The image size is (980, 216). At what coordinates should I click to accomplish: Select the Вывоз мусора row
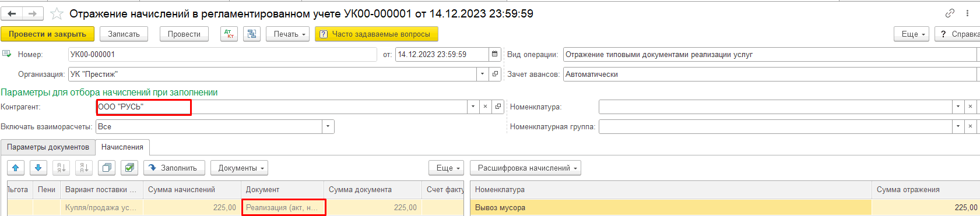[x=670, y=207]
